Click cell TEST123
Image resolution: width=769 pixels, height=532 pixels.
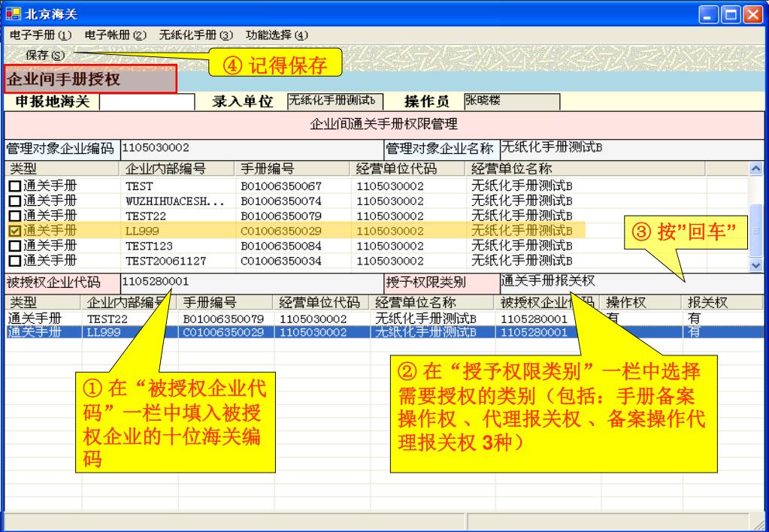[149, 246]
